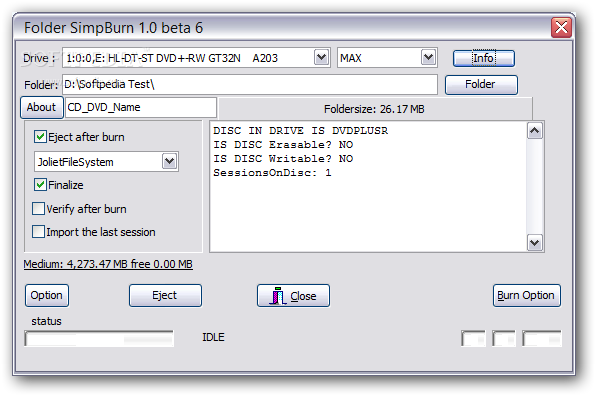Click the 'SessionsOnDisc: 1' line
The image size is (596, 396).
pos(272,173)
